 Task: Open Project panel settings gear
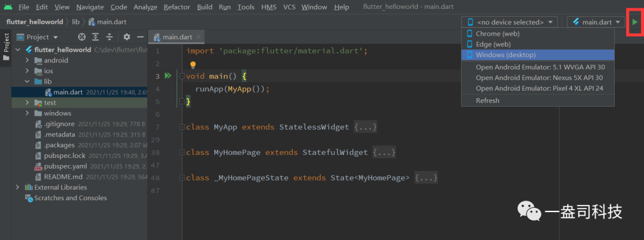pos(127,37)
